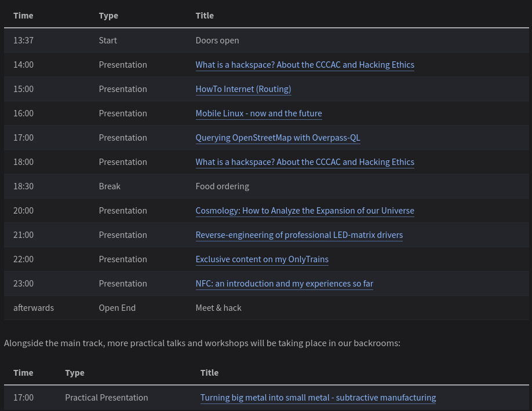Click Querying OpenStreetMap with Overpass-QL
The image size is (532, 411).
[x=278, y=138]
